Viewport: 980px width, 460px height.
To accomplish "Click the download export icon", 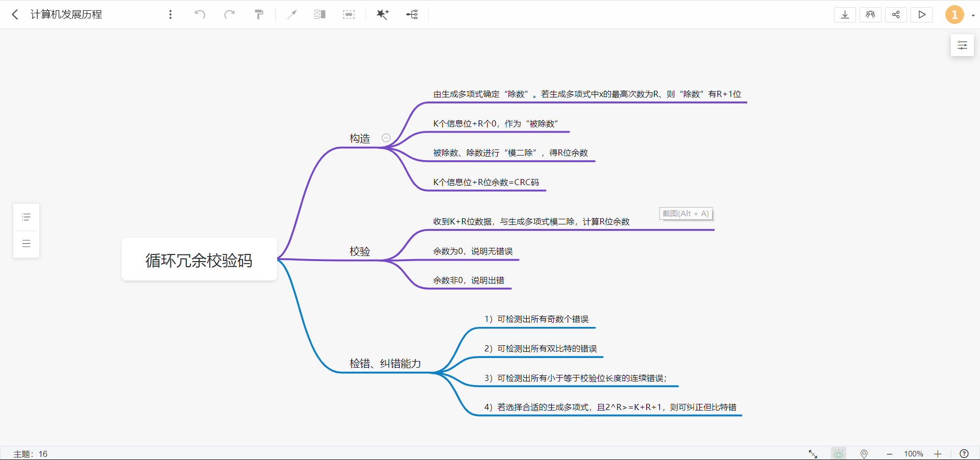I will (845, 14).
